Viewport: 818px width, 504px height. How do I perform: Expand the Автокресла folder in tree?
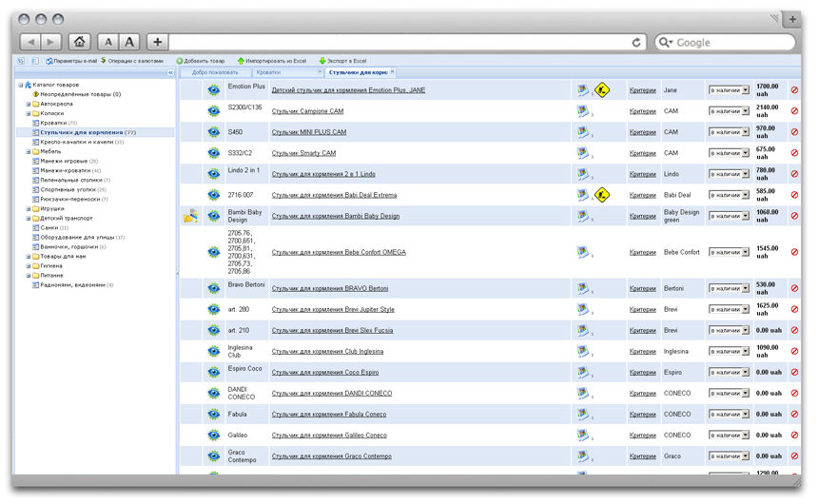click(29, 104)
